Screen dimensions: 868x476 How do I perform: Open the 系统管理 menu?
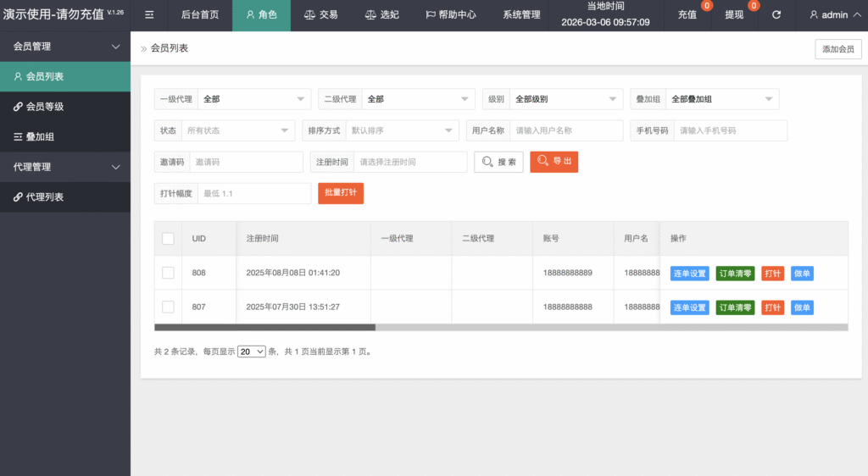521,15
